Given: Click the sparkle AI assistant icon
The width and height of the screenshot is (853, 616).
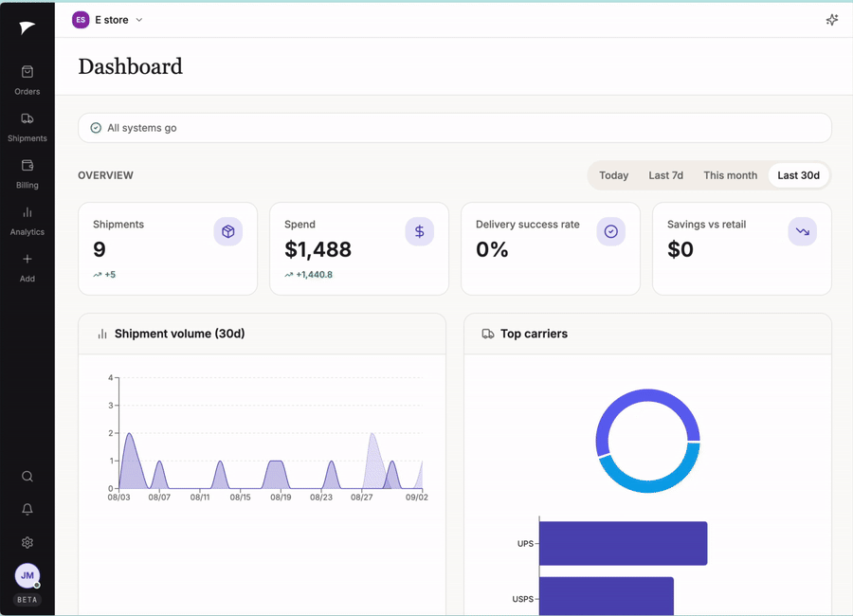Looking at the screenshot, I should [x=832, y=20].
